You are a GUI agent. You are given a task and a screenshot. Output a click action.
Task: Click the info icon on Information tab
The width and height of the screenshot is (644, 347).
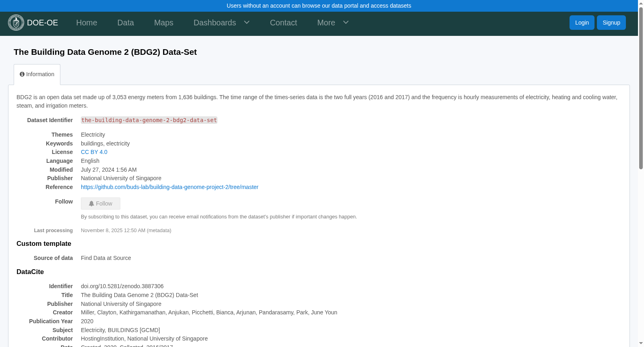(x=22, y=74)
